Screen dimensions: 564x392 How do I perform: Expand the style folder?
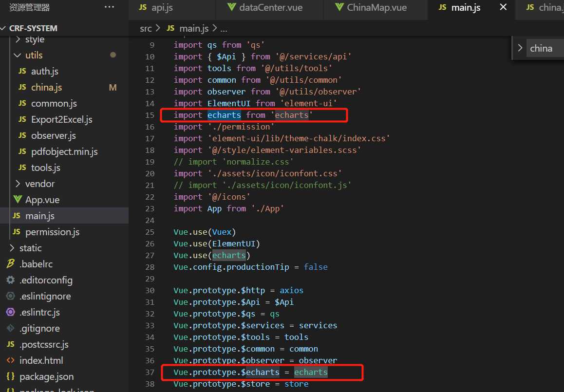coord(35,39)
